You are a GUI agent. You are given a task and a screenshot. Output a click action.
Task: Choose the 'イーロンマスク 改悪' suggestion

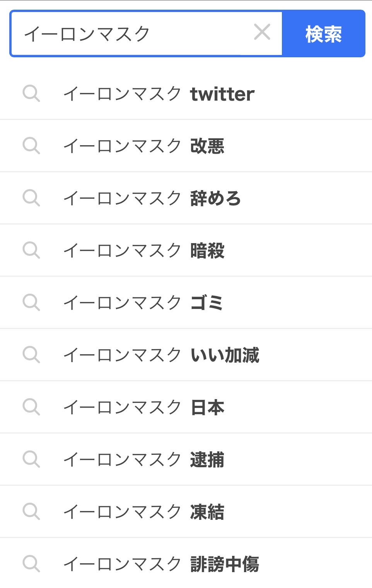coord(144,146)
